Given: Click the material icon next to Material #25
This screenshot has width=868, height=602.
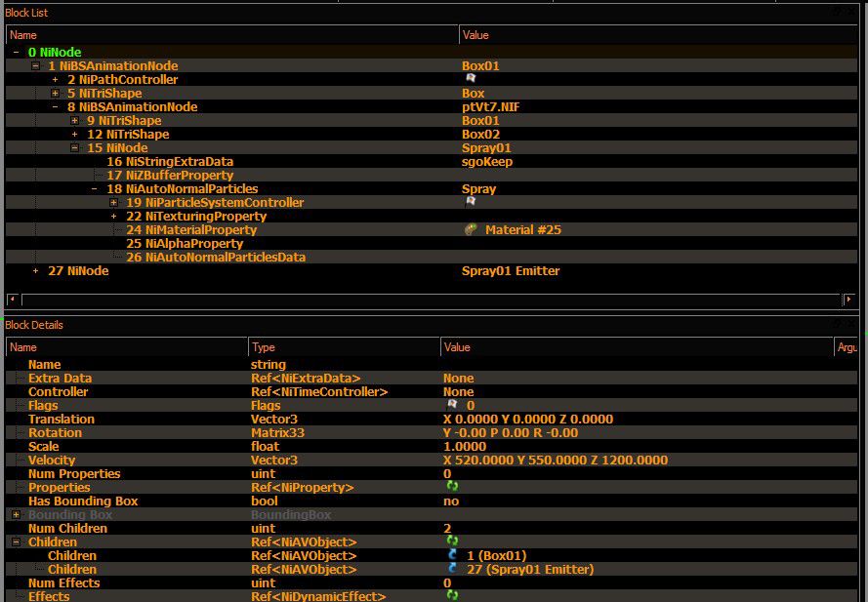Looking at the screenshot, I should point(471,229).
